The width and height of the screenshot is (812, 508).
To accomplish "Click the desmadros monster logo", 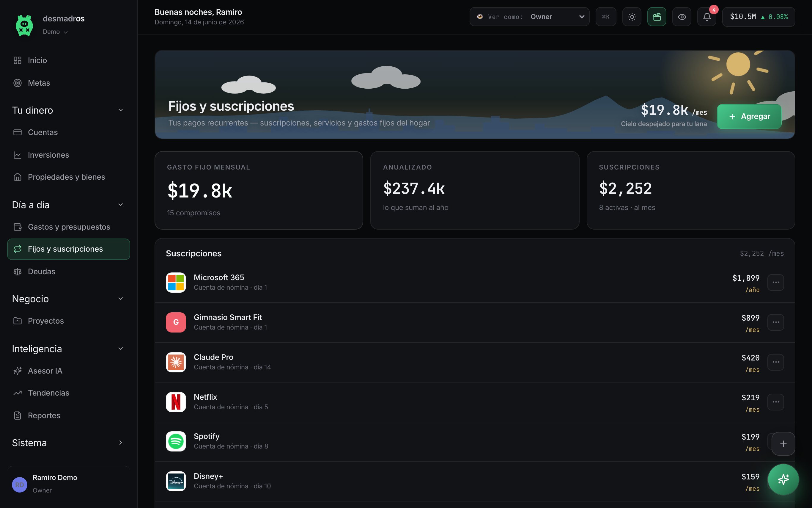I will pos(24,25).
